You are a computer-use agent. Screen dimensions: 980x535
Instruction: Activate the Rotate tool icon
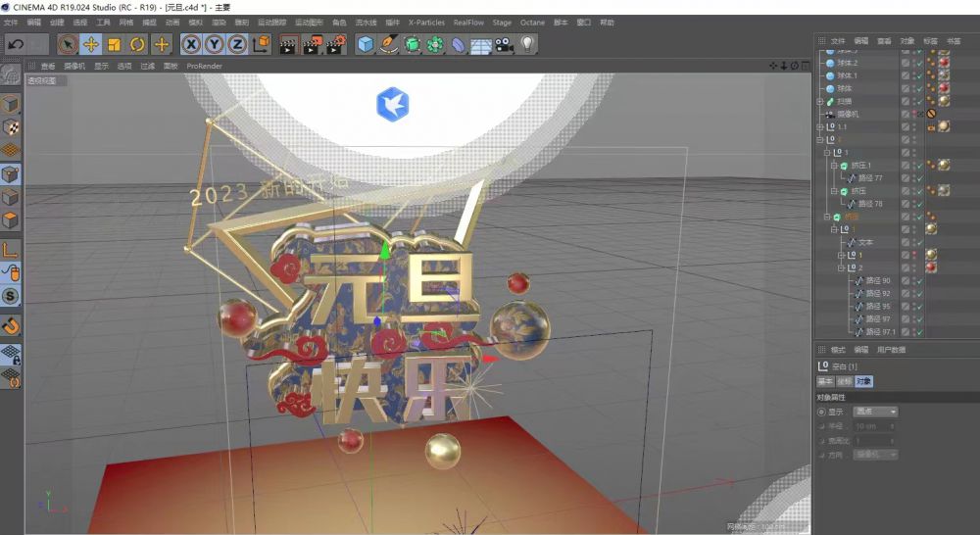tap(137, 44)
